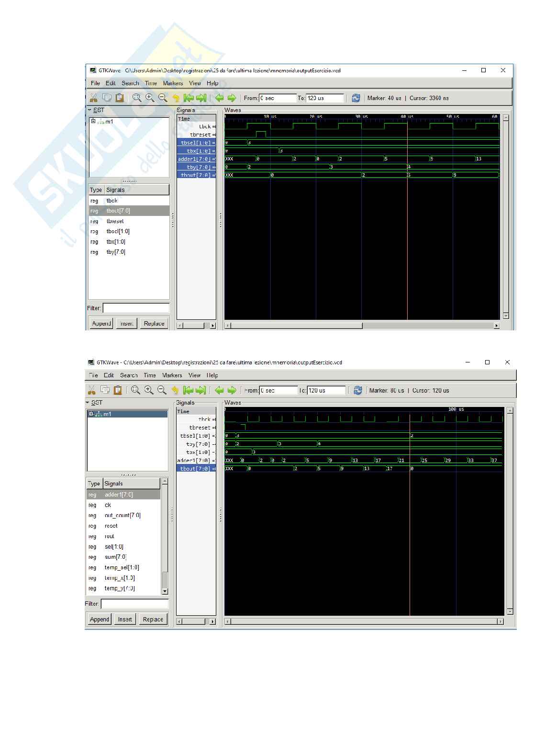This screenshot has width=534, height=756.
Task: Expand m1 tree node in upper SST panel
Action: 93,122
